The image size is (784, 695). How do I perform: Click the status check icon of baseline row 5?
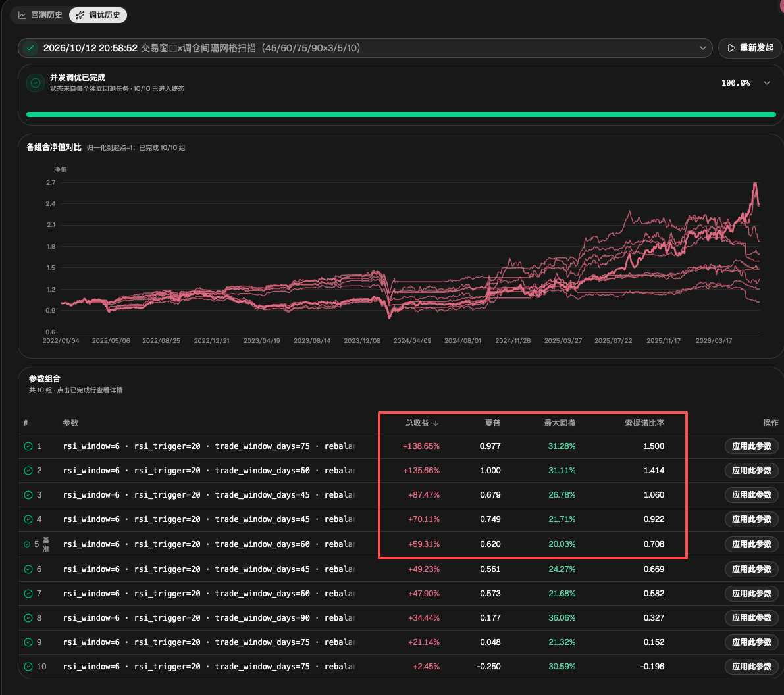(x=27, y=544)
